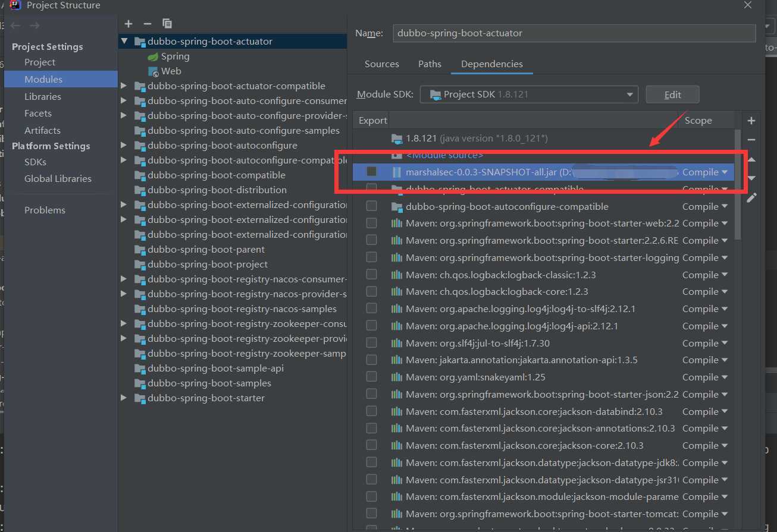The image size is (777, 532).
Task: Open the SDKs platform settings
Action: pyautogui.click(x=35, y=162)
